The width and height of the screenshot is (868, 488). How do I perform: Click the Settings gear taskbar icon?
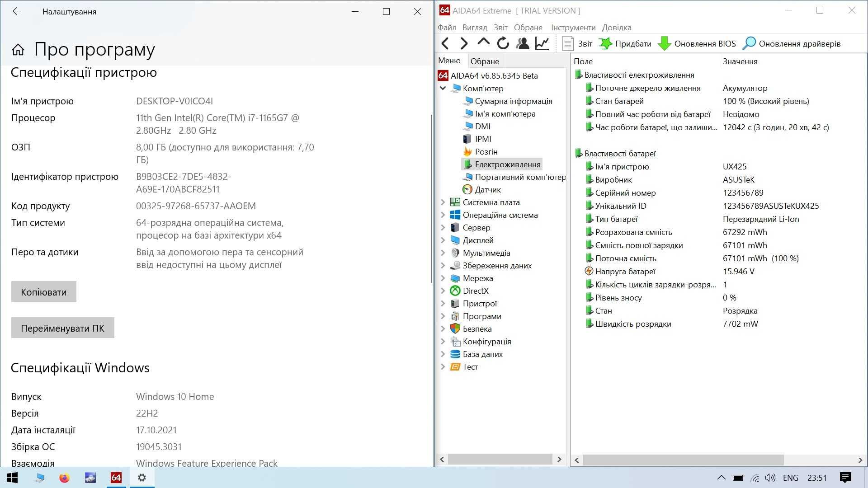[x=142, y=478]
